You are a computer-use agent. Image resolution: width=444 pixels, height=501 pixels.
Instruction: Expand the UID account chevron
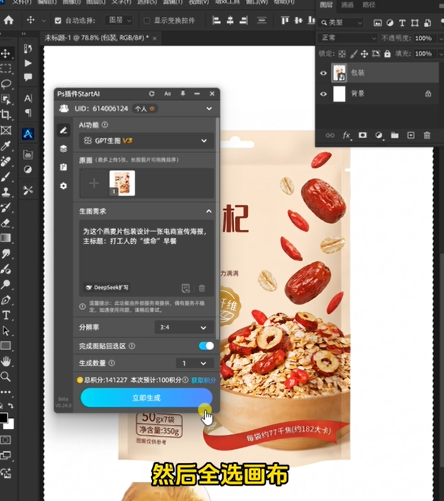[x=209, y=109]
